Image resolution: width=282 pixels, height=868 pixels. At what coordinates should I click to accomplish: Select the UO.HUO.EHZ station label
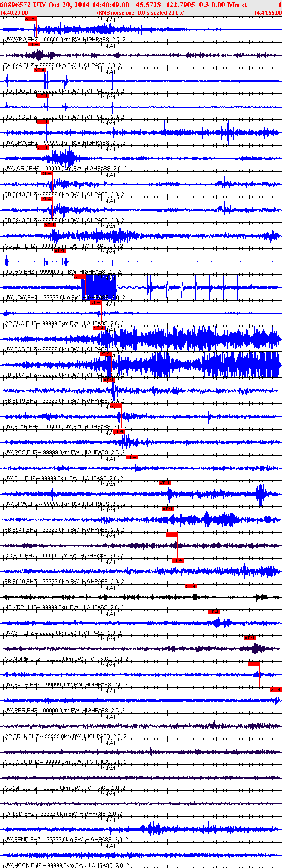20,91
